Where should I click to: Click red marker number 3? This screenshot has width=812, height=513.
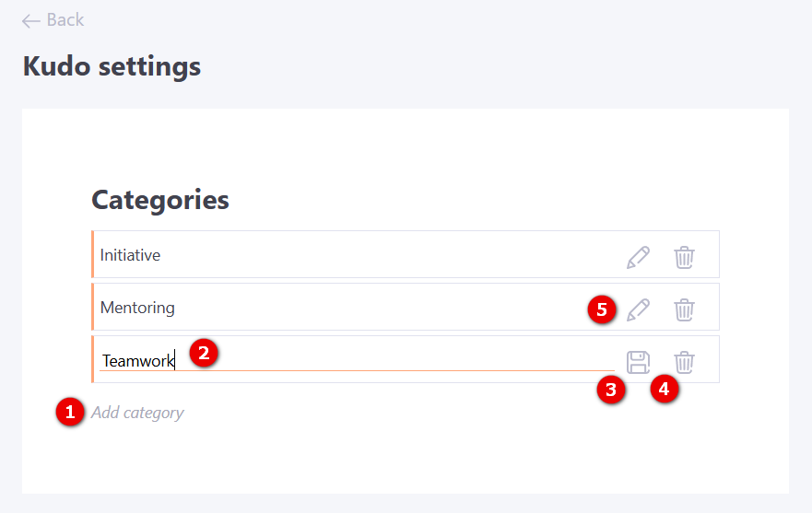tap(609, 390)
